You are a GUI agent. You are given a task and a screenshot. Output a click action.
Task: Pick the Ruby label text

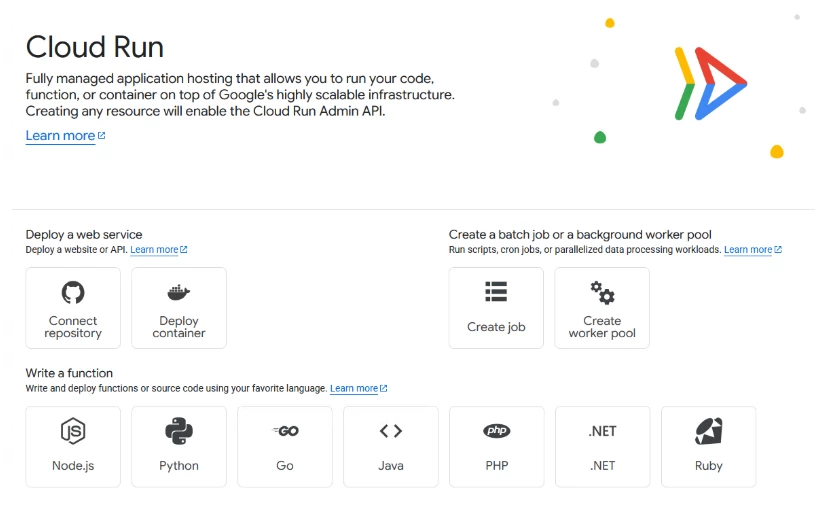coord(708,465)
